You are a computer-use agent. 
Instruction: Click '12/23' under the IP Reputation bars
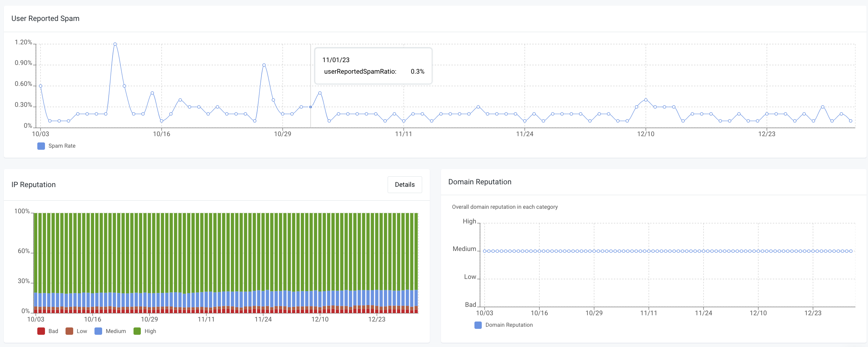tap(377, 319)
